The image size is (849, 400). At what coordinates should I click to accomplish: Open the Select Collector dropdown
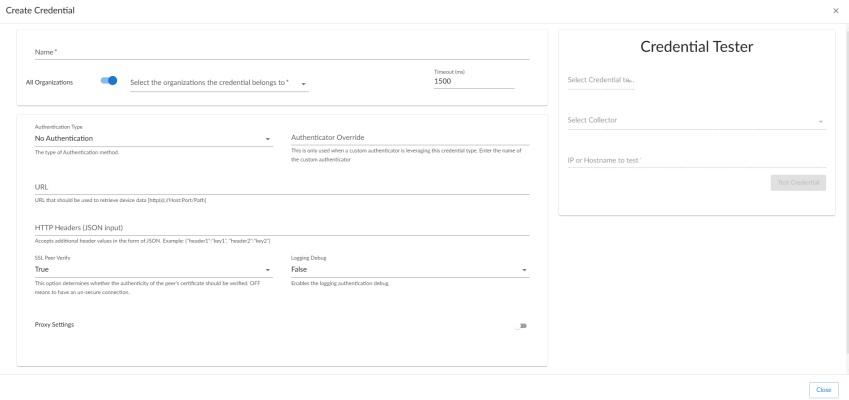click(696, 120)
